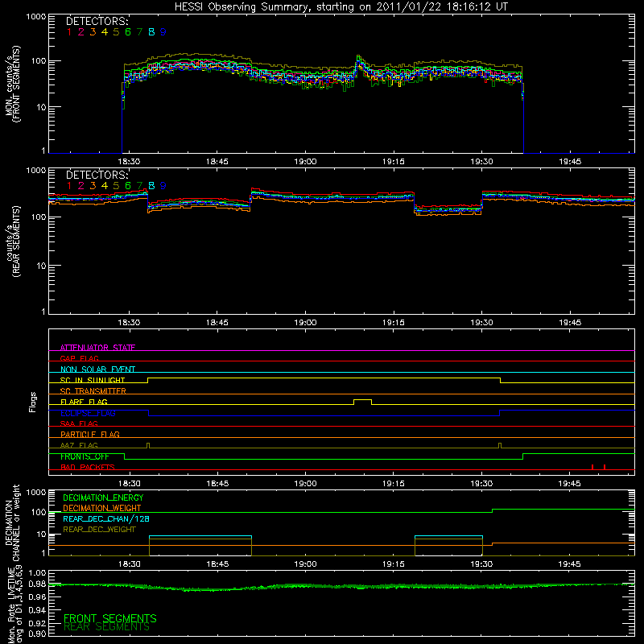644x644 pixels.
Task: Click the REAR_DEC_WEIGHT legend label
Action: pos(99,530)
